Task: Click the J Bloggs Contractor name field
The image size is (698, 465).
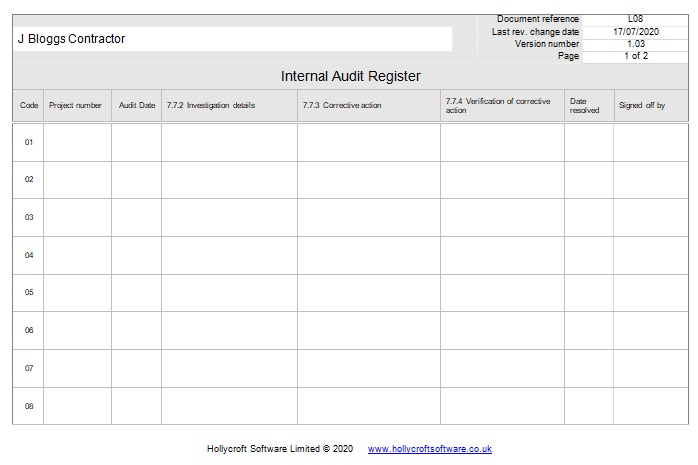Action: (232, 39)
